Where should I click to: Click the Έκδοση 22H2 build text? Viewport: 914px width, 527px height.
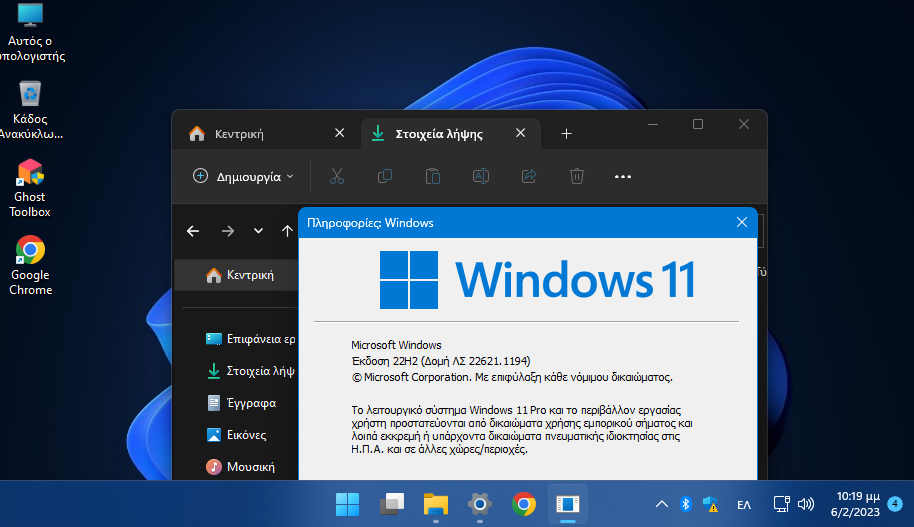point(441,361)
